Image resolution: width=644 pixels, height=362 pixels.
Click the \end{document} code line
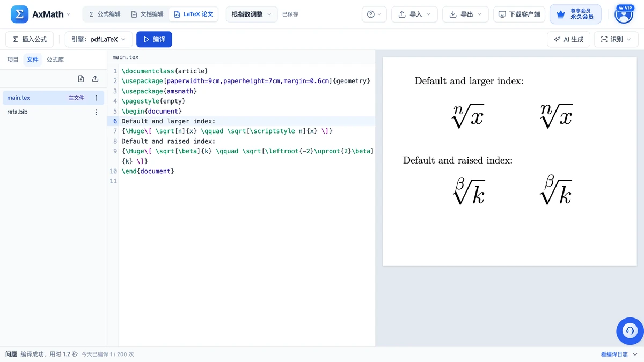pos(148,171)
